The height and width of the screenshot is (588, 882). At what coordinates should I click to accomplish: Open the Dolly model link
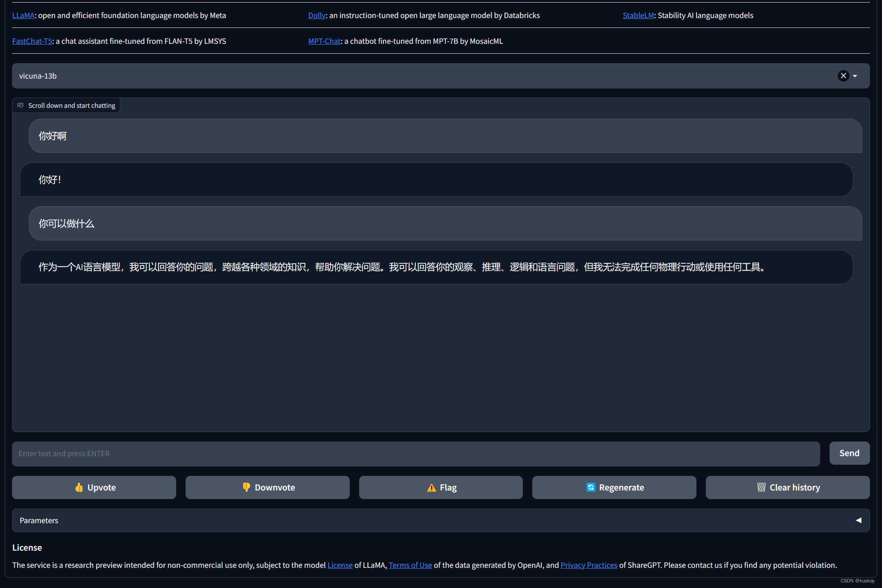click(x=317, y=15)
